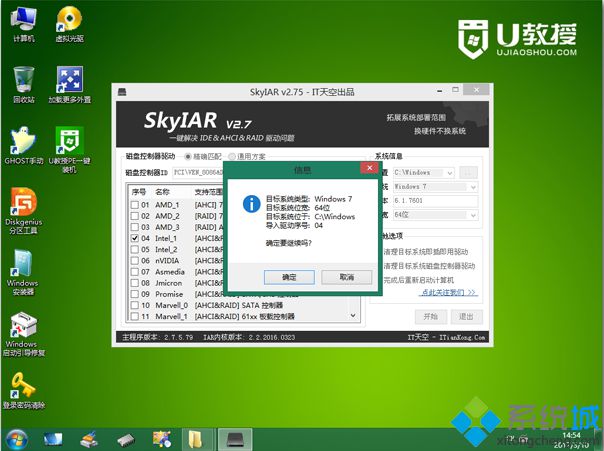
Task: Check the 02 AMD_2 driver checkbox
Action: [x=134, y=216]
